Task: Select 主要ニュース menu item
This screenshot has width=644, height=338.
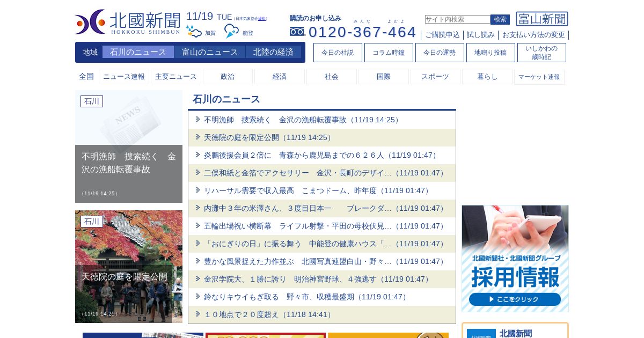Action: [176, 77]
